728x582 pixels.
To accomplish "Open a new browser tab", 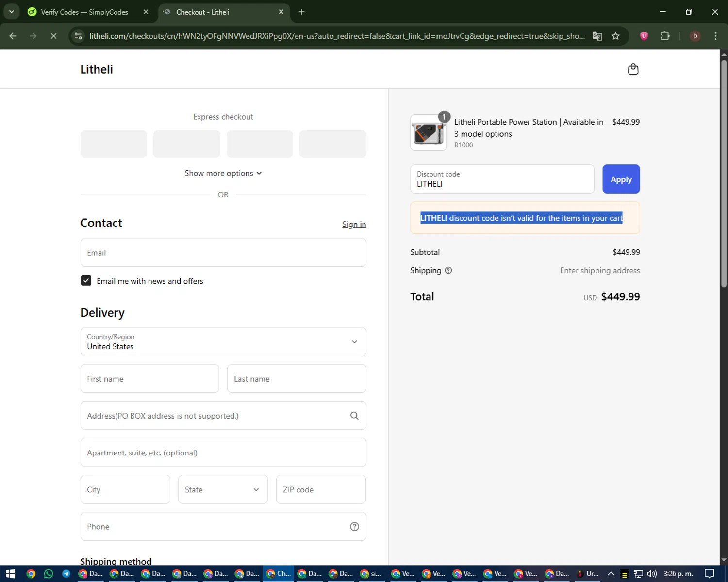I will (301, 12).
